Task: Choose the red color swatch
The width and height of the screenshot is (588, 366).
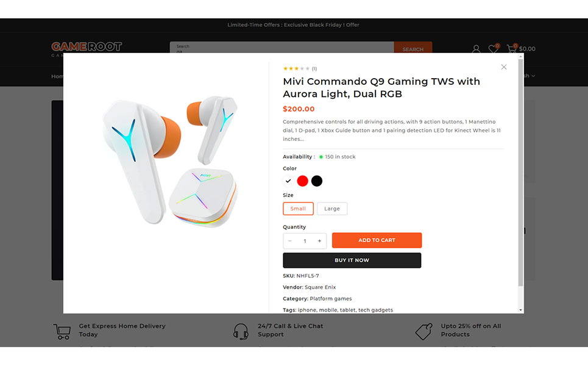Action: [302, 181]
